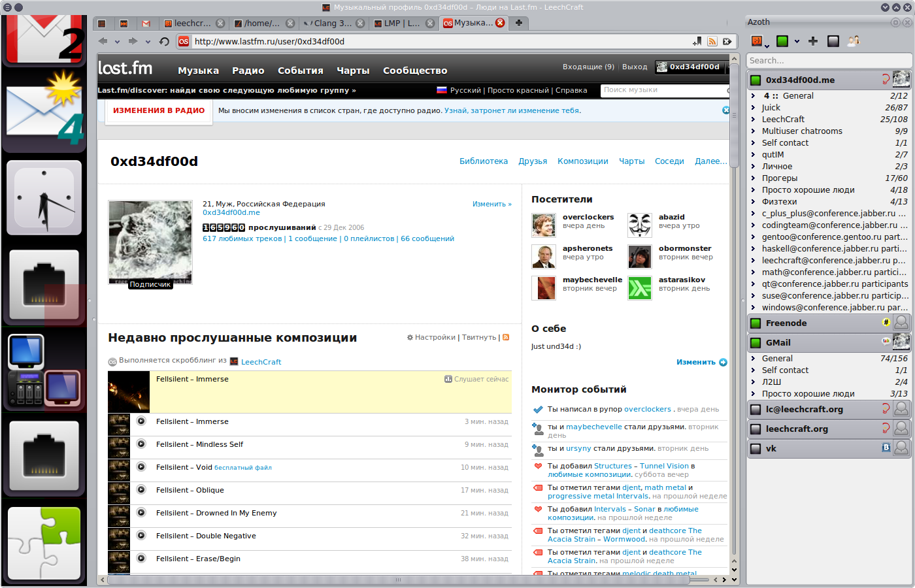This screenshot has width=915, height=588.
Task: Open Azoth status dropdown arrow
Action: (797, 41)
